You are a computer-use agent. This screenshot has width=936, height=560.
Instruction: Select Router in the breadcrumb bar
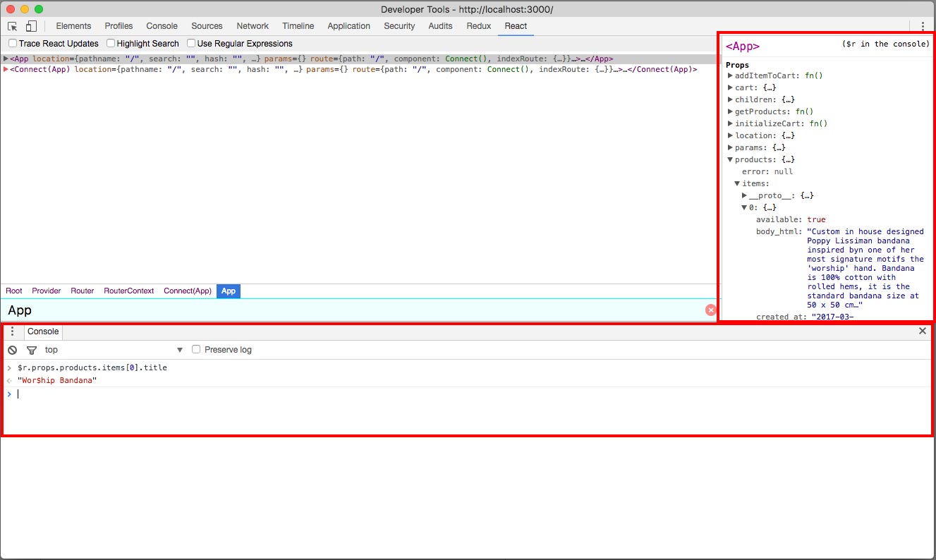click(83, 291)
